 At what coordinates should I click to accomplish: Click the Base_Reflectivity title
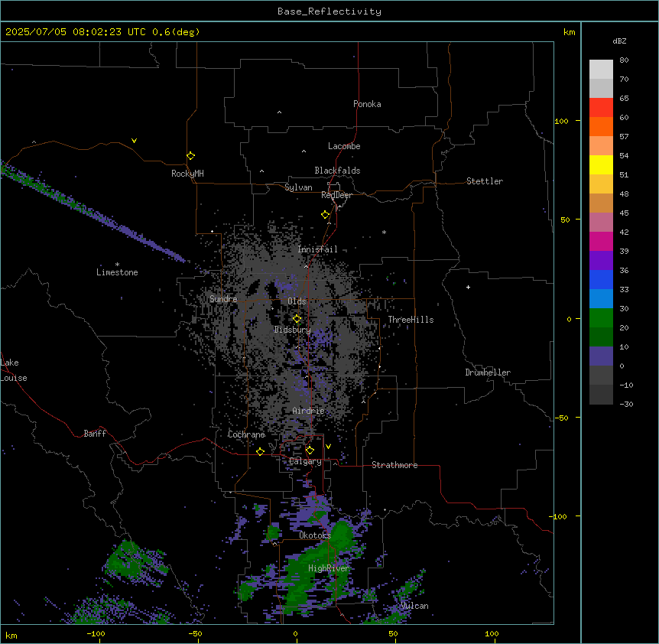329,11
